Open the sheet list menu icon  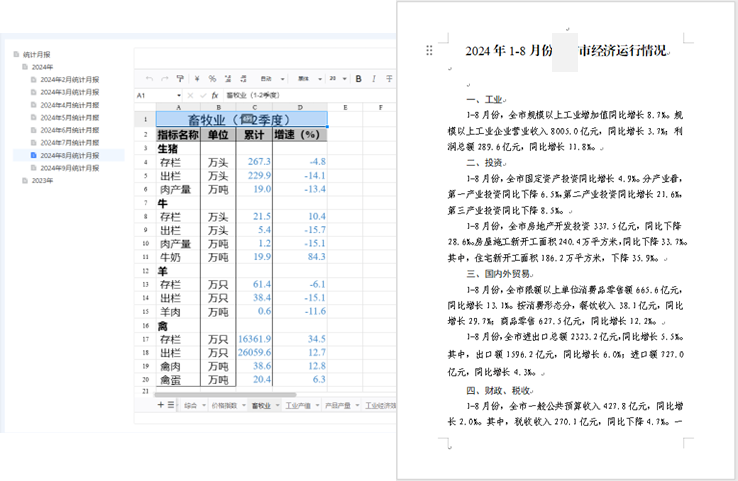point(170,405)
